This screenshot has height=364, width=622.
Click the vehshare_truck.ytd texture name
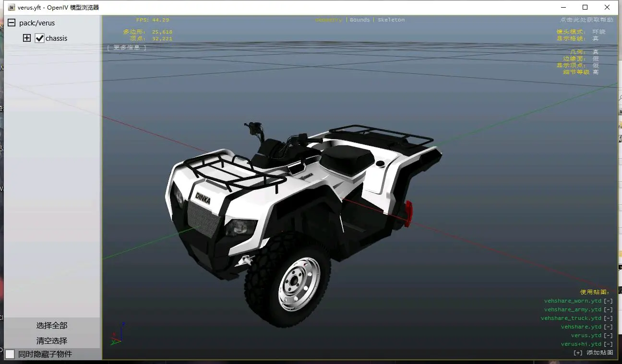(x=571, y=318)
